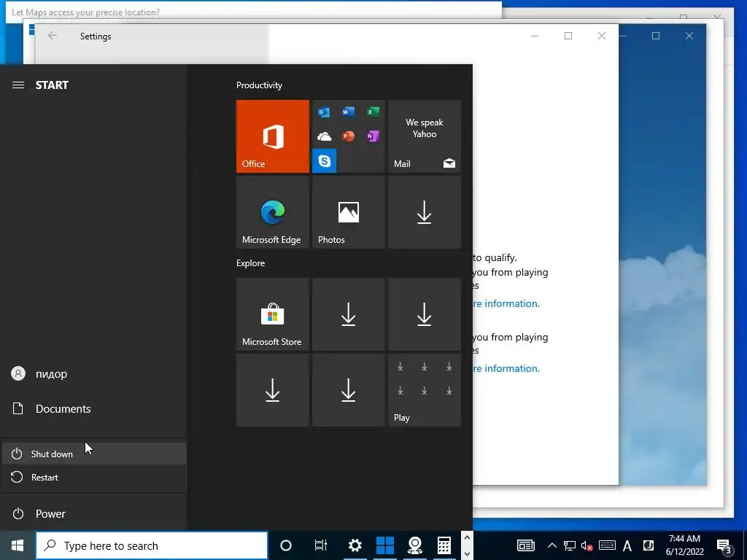Open clock showing 7:44 AM
This screenshot has height=560, width=747.
pos(684,545)
